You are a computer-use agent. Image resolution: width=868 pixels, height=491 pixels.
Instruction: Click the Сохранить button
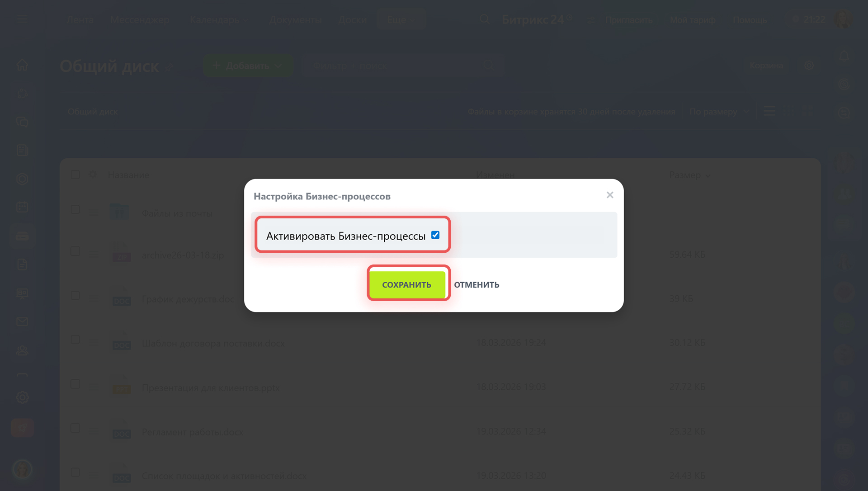(407, 284)
